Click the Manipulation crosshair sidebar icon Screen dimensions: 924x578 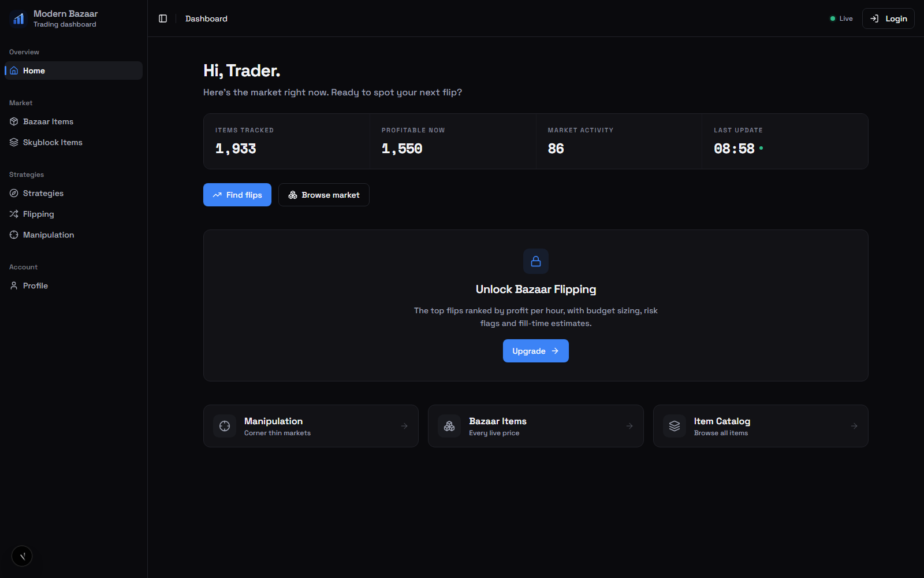pyautogui.click(x=14, y=235)
